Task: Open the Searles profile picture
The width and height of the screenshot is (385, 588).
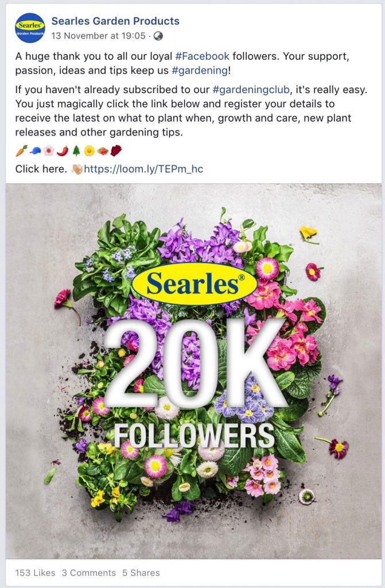Action: (30, 28)
